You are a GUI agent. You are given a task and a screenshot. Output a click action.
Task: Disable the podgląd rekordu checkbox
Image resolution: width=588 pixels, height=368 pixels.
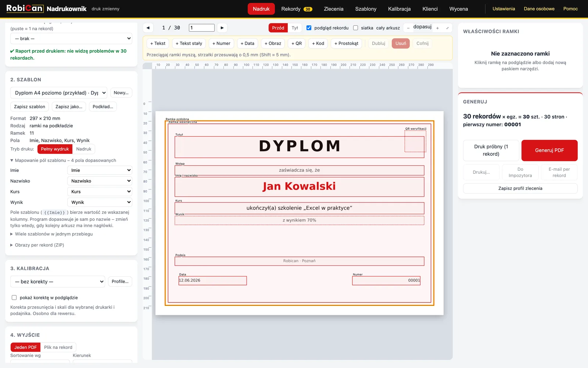[309, 28]
